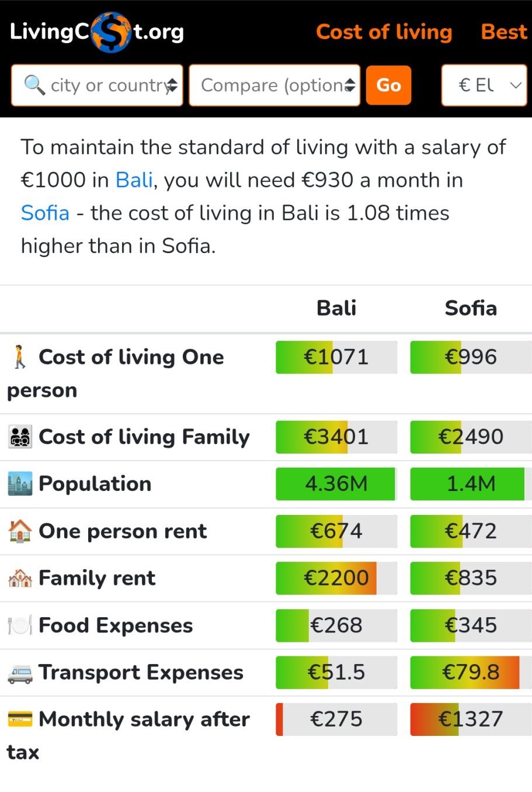Click the van icon for Transport Expenses
The height and width of the screenshot is (792, 532).
pos(20,673)
